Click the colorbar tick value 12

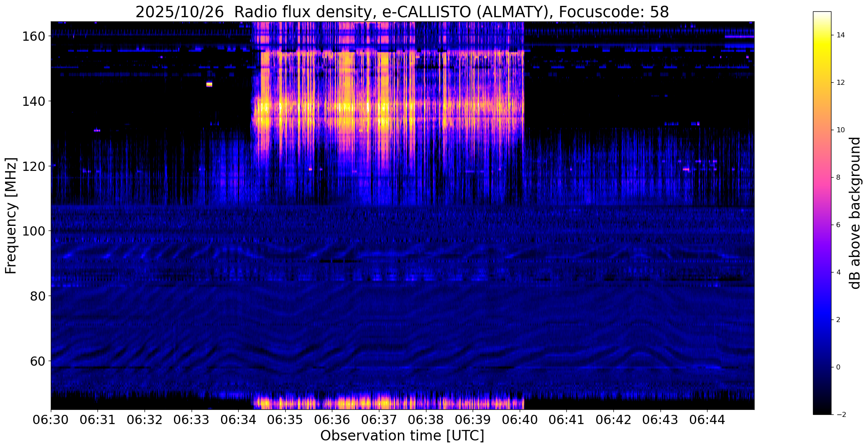(x=840, y=83)
